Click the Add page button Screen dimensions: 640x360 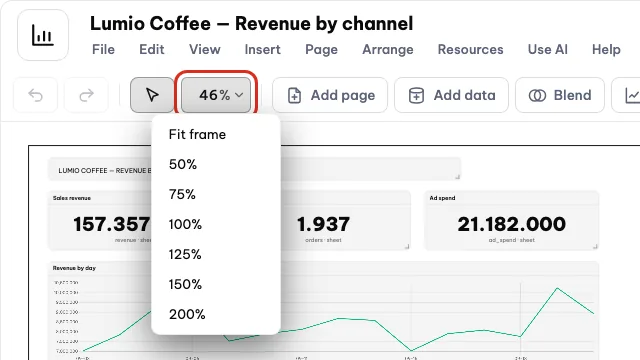[330, 95]
